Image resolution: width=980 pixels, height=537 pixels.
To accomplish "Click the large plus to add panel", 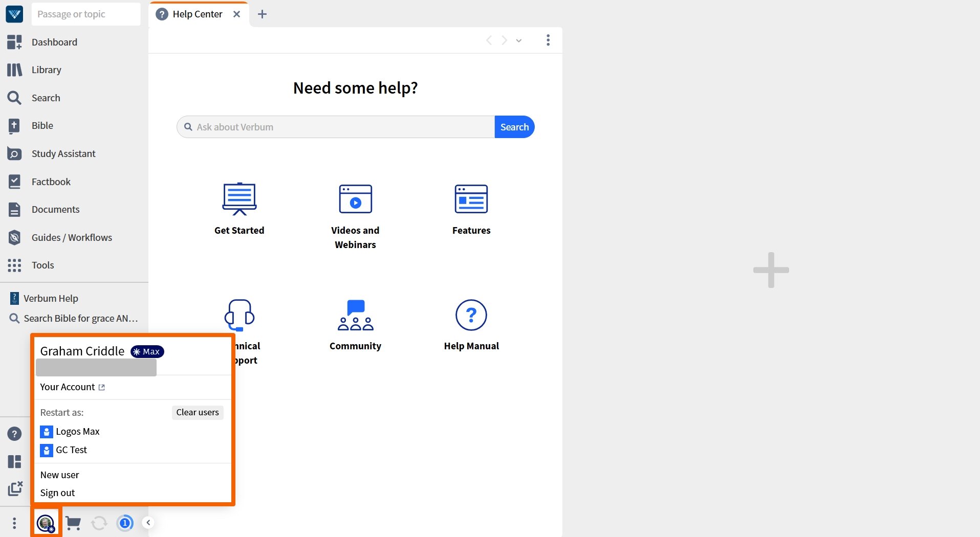I will [x=771, y=270].
